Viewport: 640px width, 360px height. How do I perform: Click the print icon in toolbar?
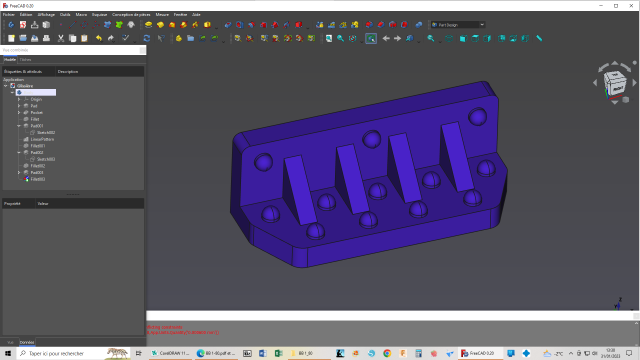[x=47, y=38]
